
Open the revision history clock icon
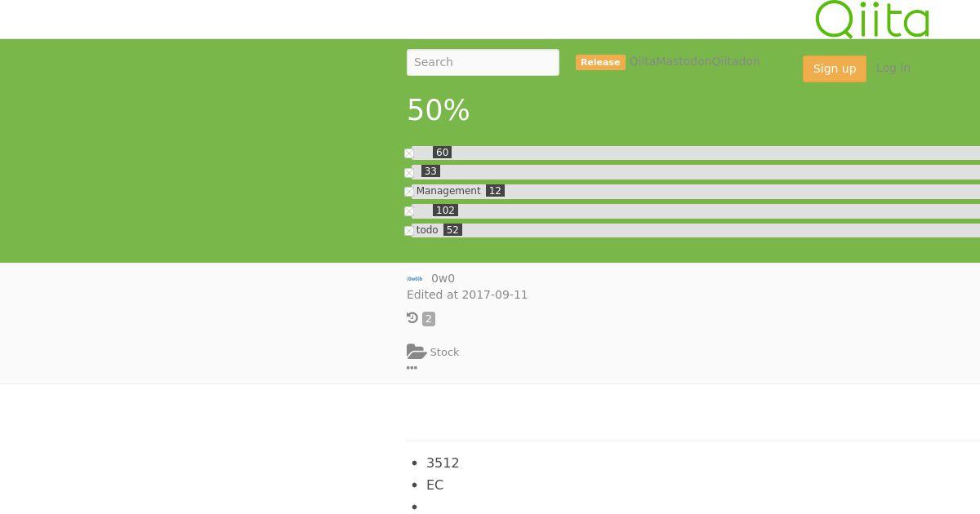point(412,318)
